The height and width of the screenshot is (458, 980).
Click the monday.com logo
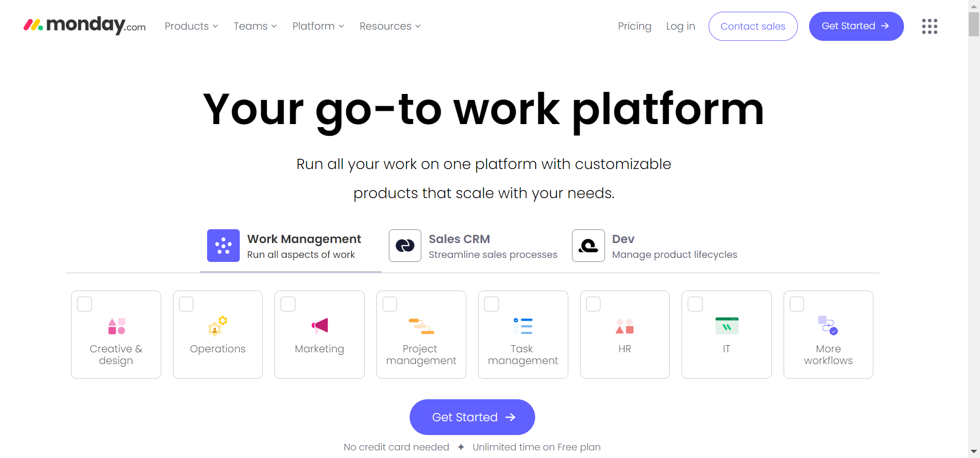click(x=85, y=26)
